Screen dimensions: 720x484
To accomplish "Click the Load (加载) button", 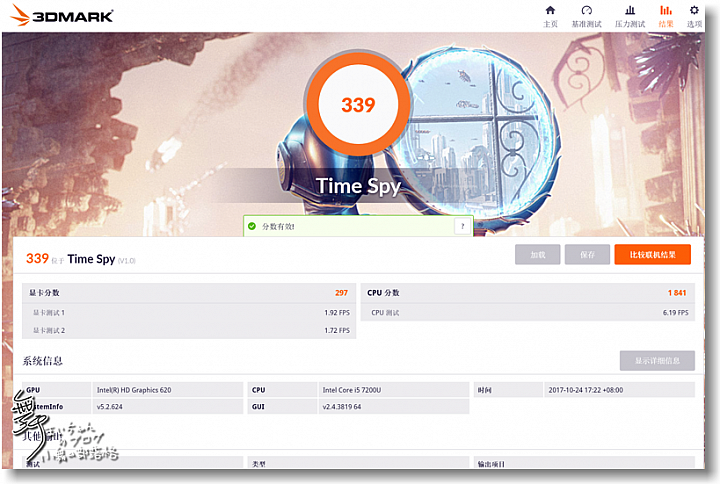I will [537, 254].
